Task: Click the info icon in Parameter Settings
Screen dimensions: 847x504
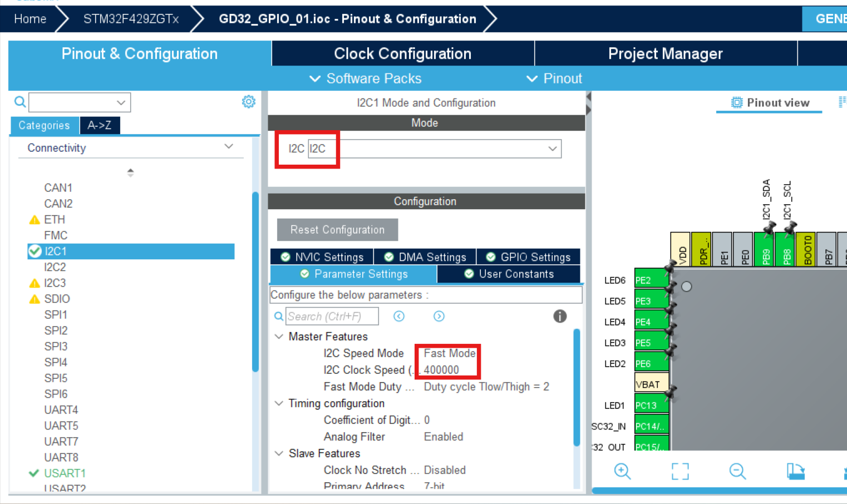Action: (560, 316)
